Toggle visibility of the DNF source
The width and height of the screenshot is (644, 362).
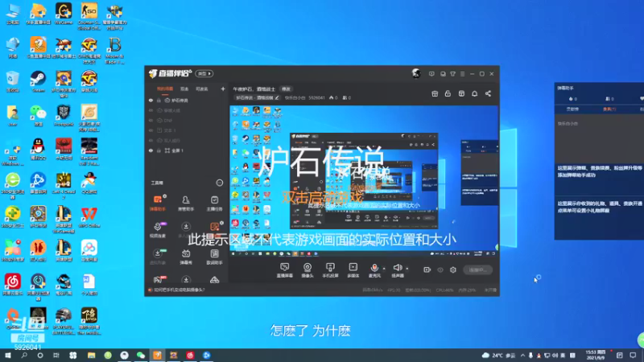[x=151, y=120]
